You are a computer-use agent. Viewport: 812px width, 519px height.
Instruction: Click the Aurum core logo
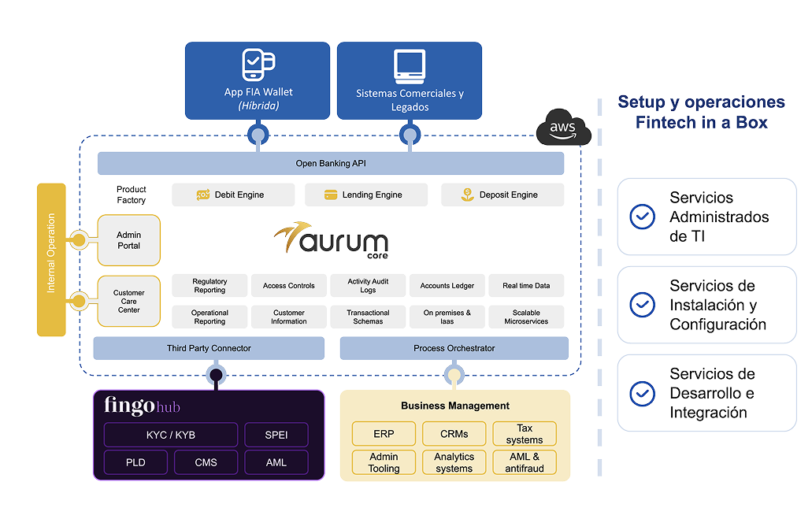coord(331,241)
